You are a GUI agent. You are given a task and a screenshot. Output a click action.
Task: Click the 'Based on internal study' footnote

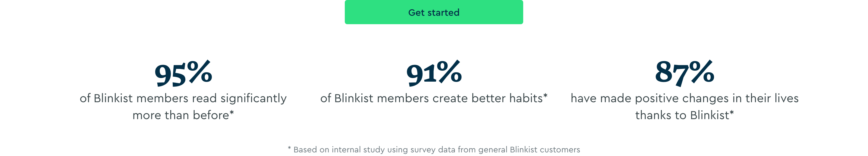434,150
